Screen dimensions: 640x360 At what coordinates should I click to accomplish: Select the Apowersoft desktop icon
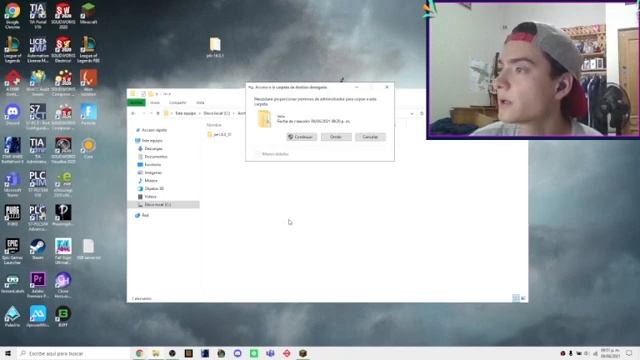(38, 316)
